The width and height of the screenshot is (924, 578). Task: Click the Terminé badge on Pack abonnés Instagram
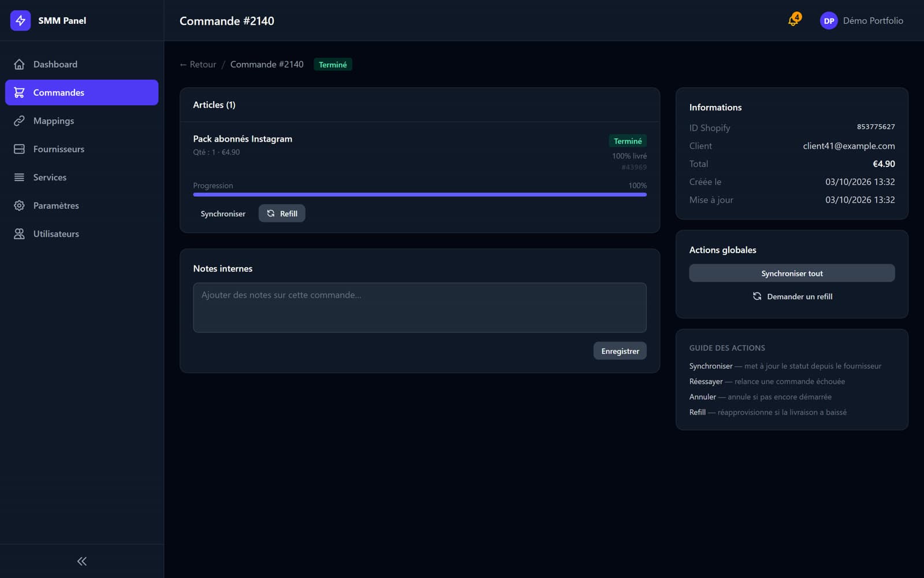(627, 141)
